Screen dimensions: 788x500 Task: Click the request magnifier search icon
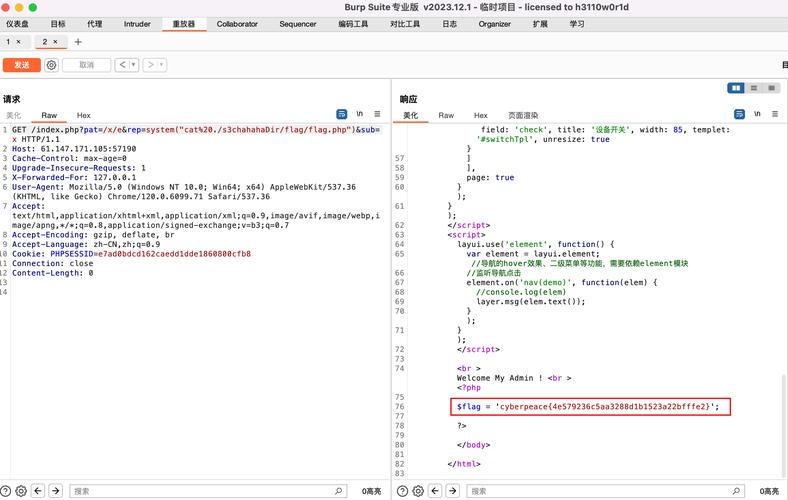coord(338,491)
